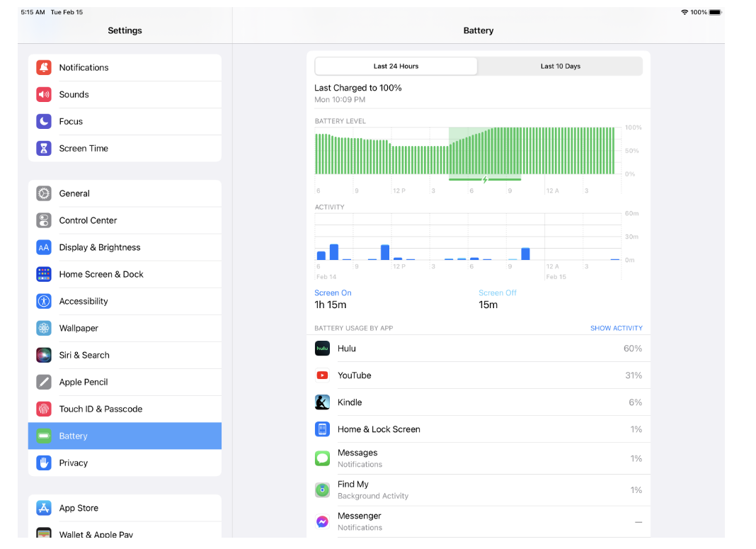Tap the battery status icon in status bar

pyautogui.click(x=715, y=12)
